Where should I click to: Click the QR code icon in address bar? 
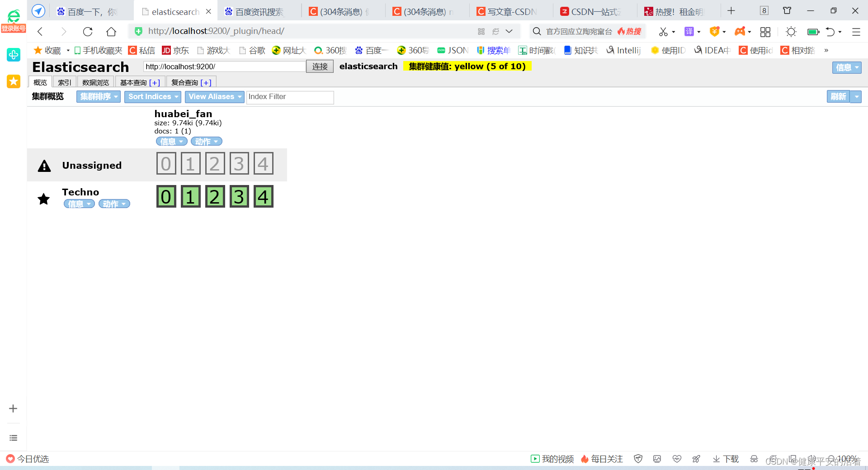click(481, 31)
